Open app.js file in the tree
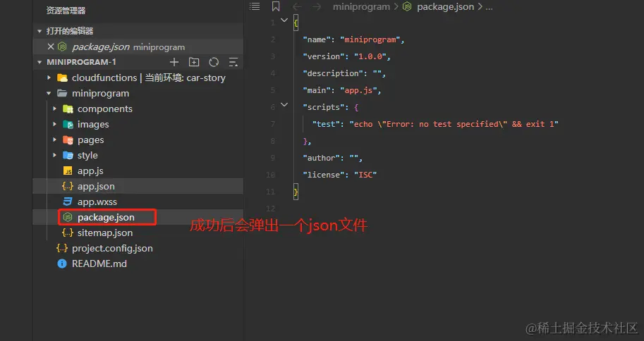 (x=90, y=170)
